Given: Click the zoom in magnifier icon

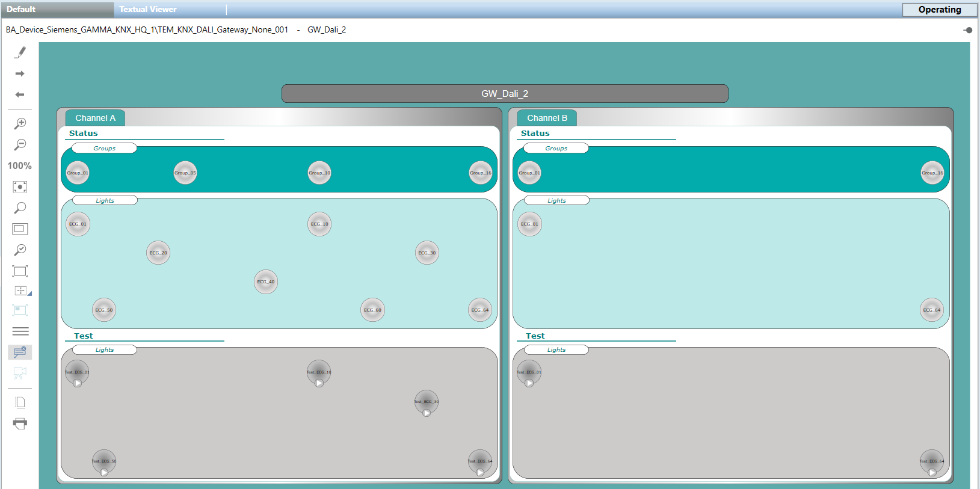Looking at the screenshot, I should (20, 123).
